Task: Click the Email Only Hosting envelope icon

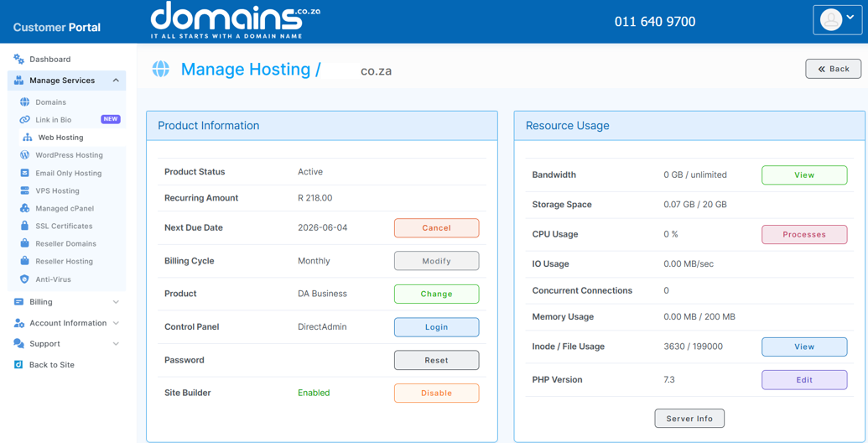Action: click(x=24, y=173)
